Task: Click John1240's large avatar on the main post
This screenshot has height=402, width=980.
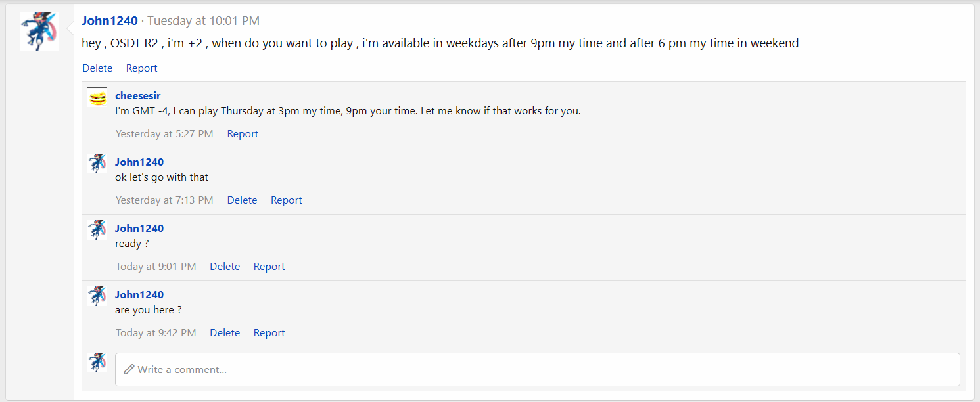Action: 39,32
